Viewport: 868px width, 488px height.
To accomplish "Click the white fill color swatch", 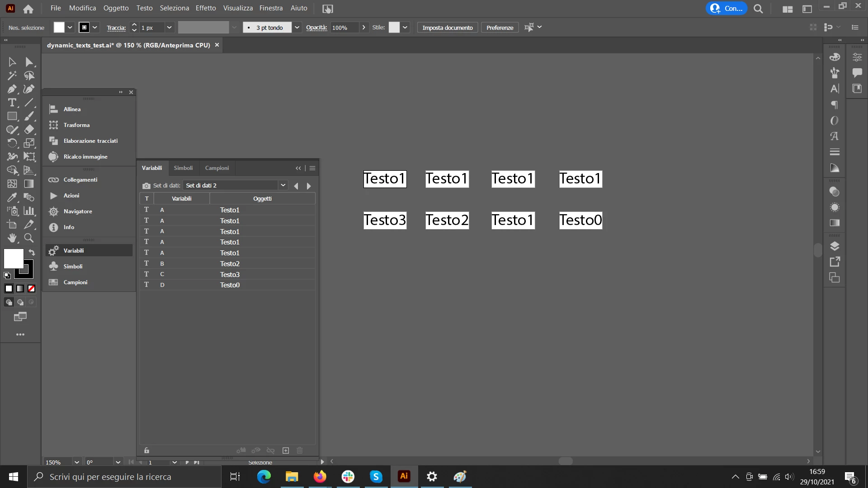I will [13, 258].
